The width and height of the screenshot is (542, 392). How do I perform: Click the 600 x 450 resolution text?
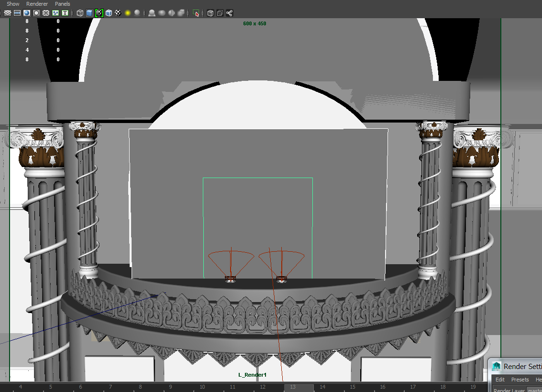pyautogui.click(x=254, y=23)
